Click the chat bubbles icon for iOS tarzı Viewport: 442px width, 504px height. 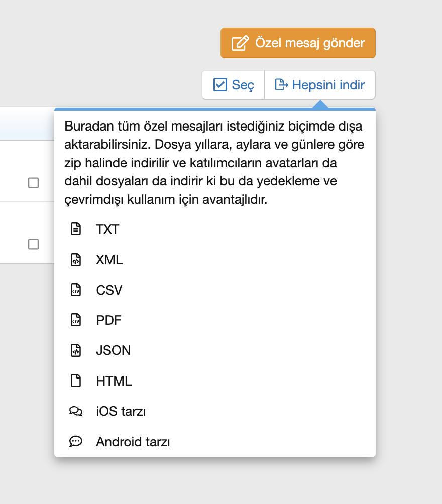(x=76, y=411)
